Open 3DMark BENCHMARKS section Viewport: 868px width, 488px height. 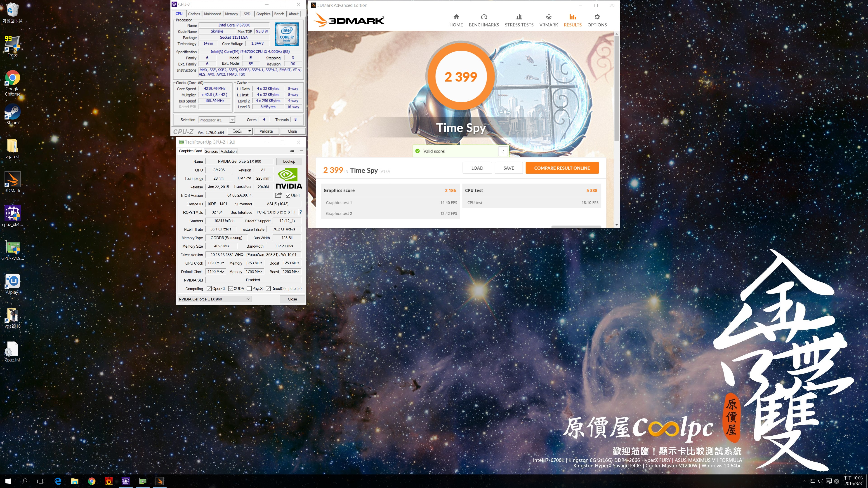click(484, 21)
